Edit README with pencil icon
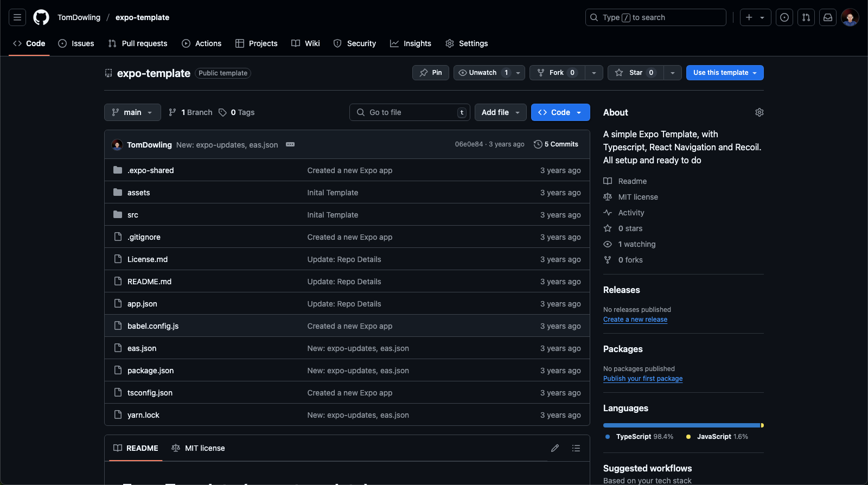The height and width of the screenshot is (485, 868). click(555, 448)
